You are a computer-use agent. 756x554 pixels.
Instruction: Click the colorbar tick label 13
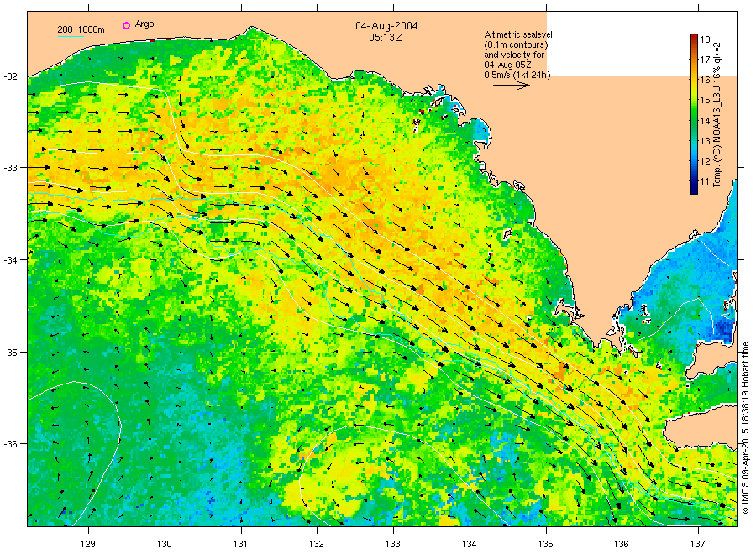705,141
